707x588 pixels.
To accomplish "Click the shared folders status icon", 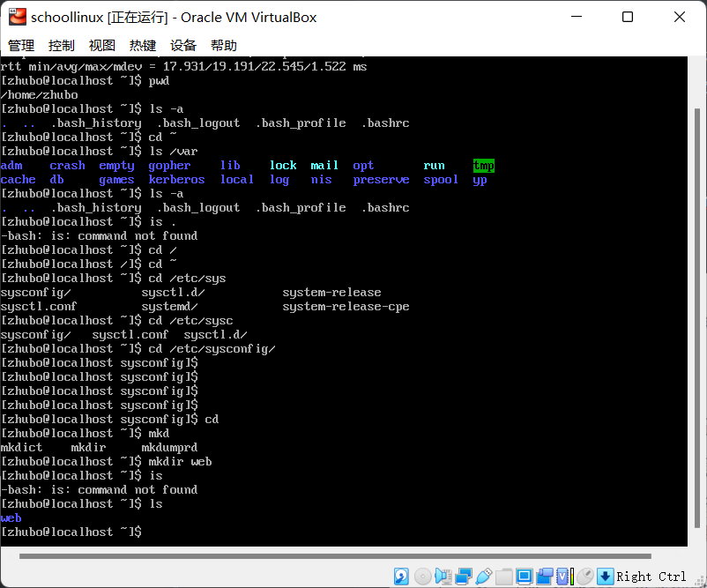I will 504,576.
